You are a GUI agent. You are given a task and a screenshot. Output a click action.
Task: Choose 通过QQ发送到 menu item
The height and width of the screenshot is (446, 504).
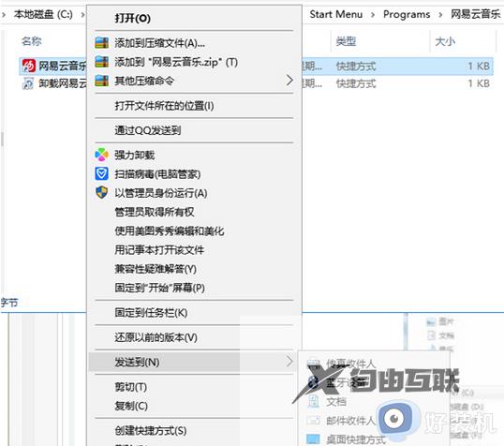(148, 130)
